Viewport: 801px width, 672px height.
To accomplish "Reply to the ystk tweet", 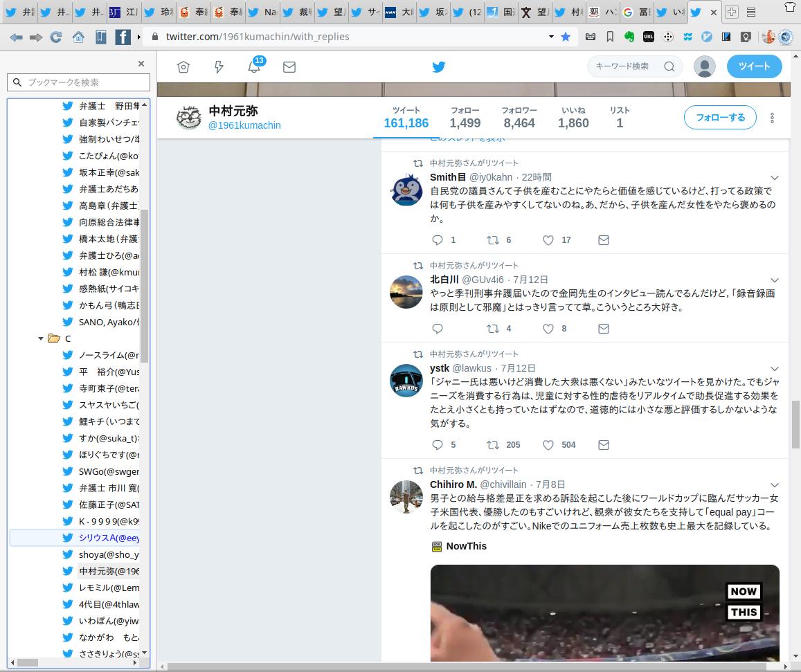I will coord(438,445).
